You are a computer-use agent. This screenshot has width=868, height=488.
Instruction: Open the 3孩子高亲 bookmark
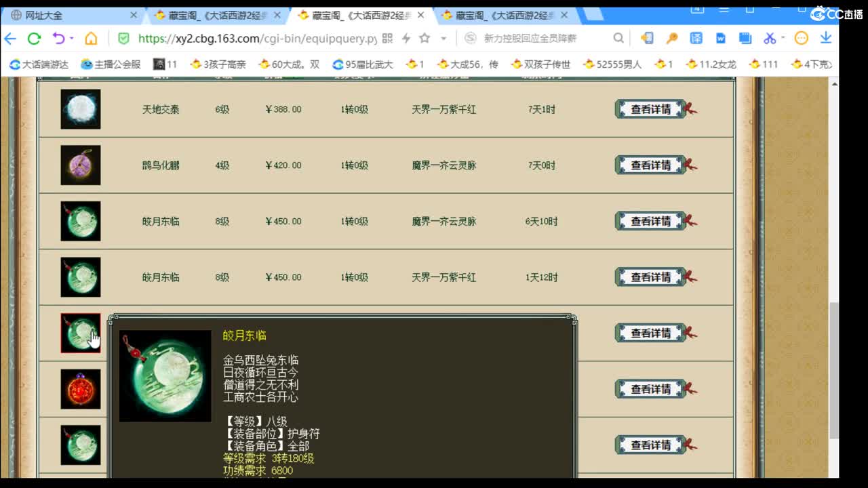[x=218, y=64]
